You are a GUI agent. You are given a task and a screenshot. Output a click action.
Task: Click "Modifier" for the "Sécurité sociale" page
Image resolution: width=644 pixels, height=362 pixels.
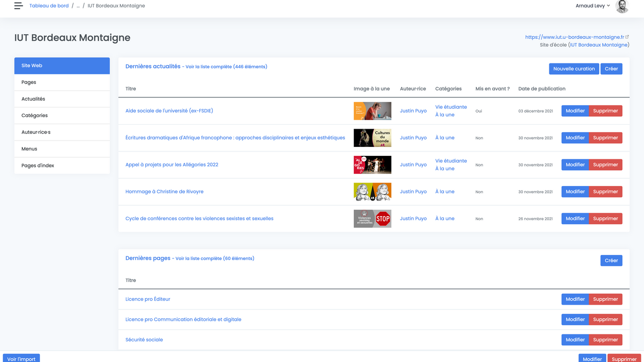click(575, 339)
